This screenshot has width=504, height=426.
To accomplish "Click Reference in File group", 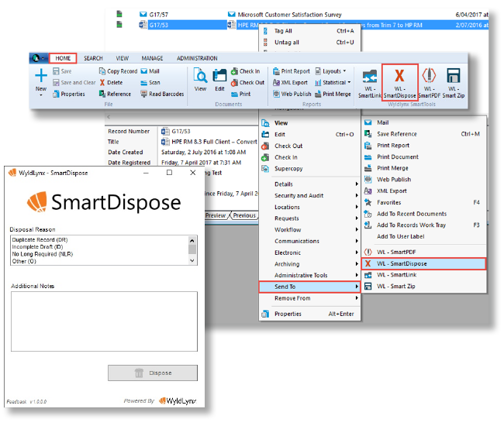I will (x=115, y=94).
